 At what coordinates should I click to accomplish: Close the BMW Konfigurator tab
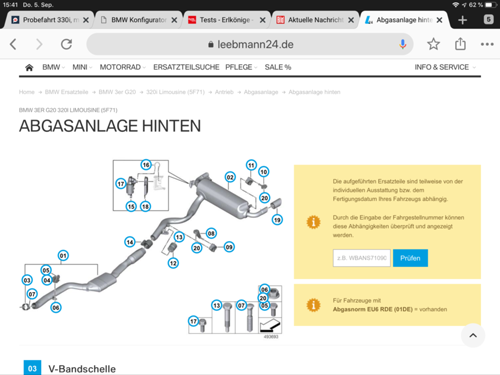tap(174, 20)
